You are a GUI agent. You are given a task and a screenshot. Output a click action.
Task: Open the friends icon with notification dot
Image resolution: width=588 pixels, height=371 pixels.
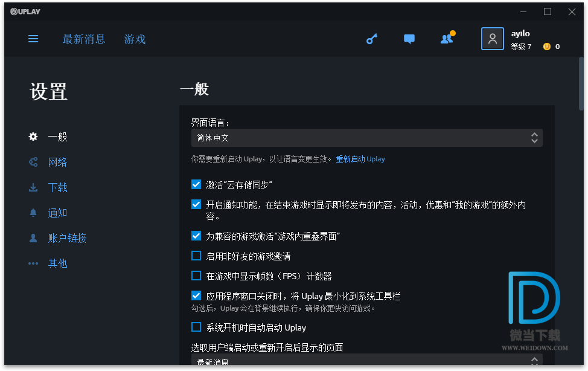tap(448, 37)
